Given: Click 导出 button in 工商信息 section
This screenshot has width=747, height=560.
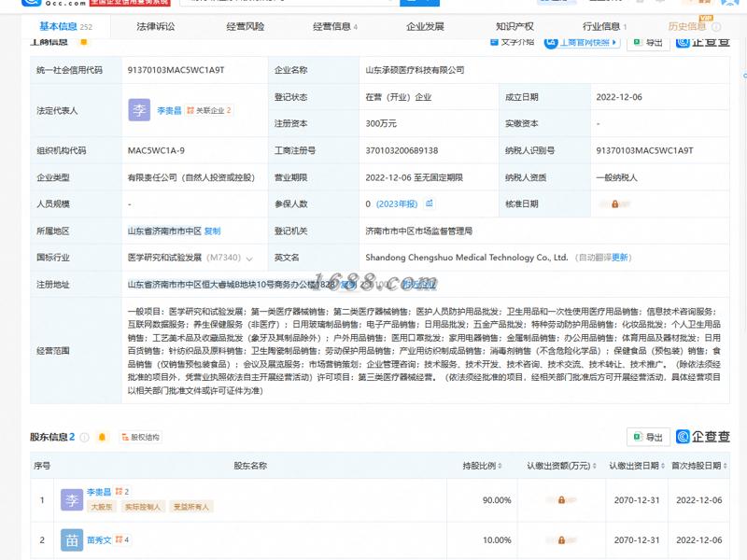Looking at the screenshot, I should (648, 42).
